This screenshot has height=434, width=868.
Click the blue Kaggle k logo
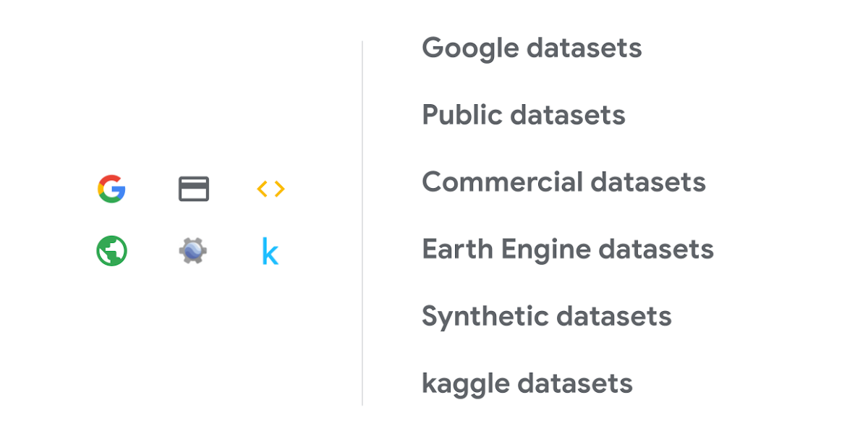(270, 252)
